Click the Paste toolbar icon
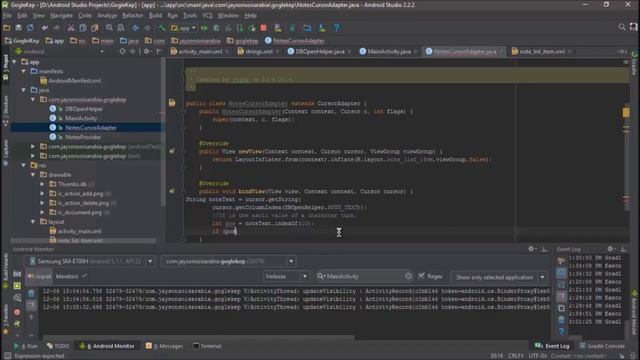Image resolution: width=640 pixels, height=360 pixels. point(95,28)
